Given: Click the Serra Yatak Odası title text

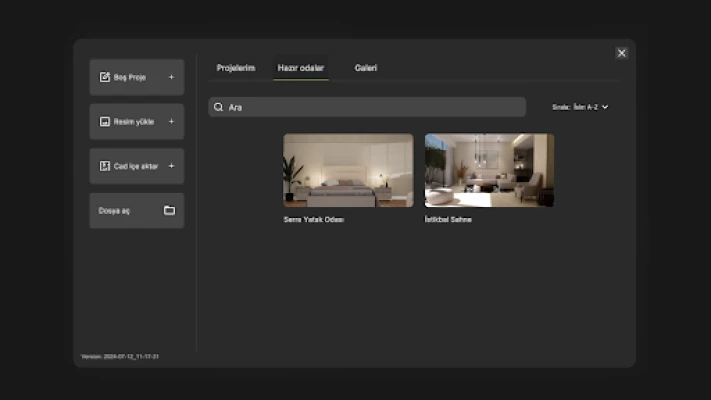Looking at the screenshot, I should pyautogui.click(x=313, y=219).
